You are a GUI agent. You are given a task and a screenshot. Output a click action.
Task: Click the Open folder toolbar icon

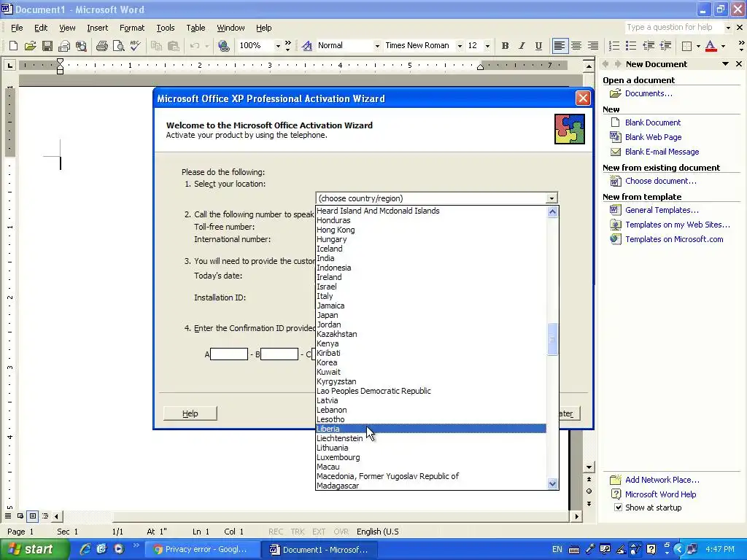pyautogui.click(x=30, y=46)
